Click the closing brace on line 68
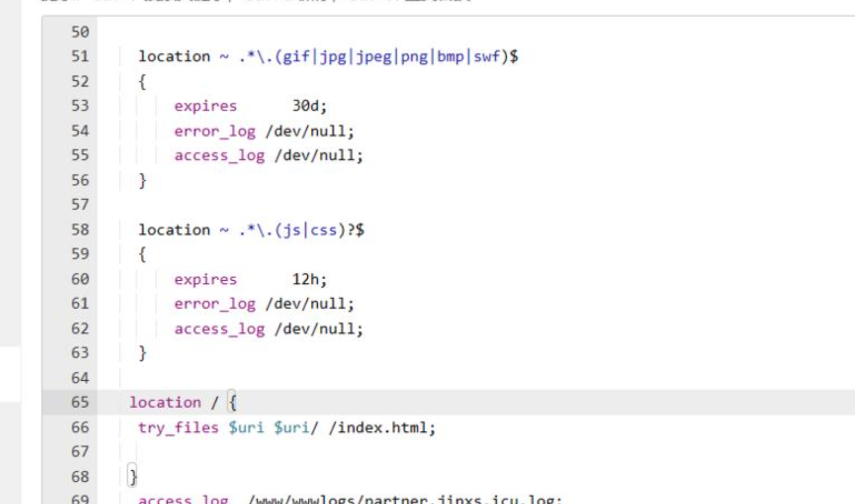 click(x=132, y=476)
